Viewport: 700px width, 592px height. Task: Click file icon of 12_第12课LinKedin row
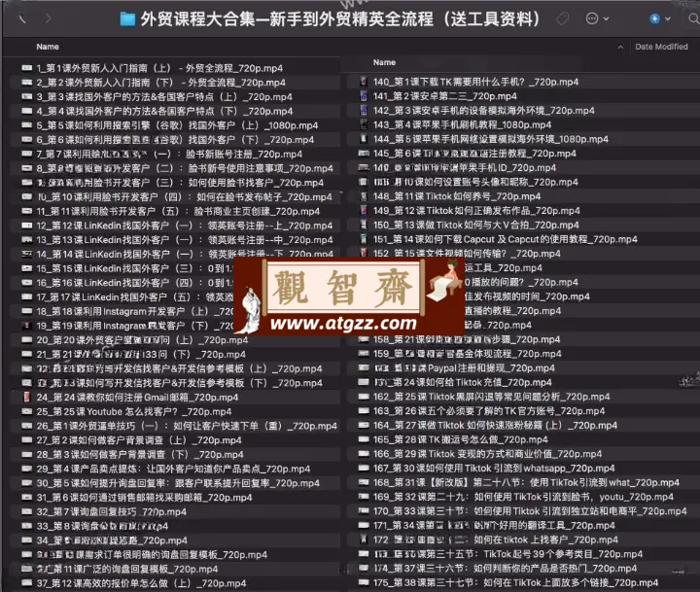tap(27, 225)
